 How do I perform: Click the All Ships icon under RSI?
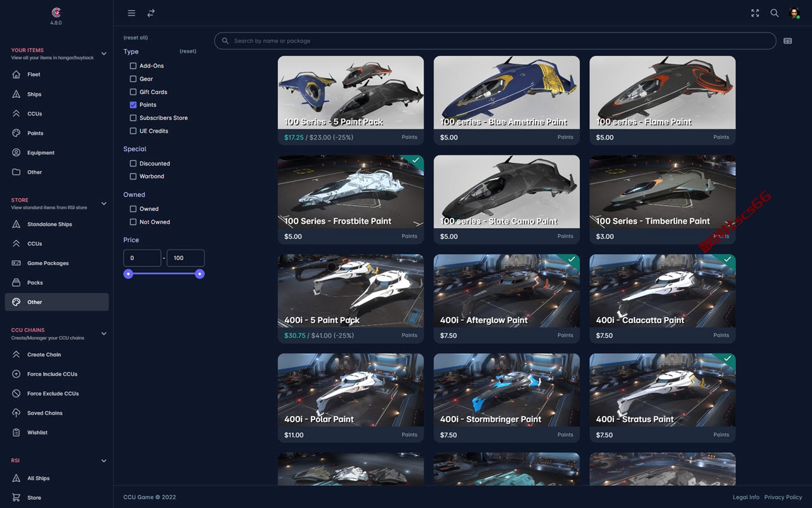16,478
